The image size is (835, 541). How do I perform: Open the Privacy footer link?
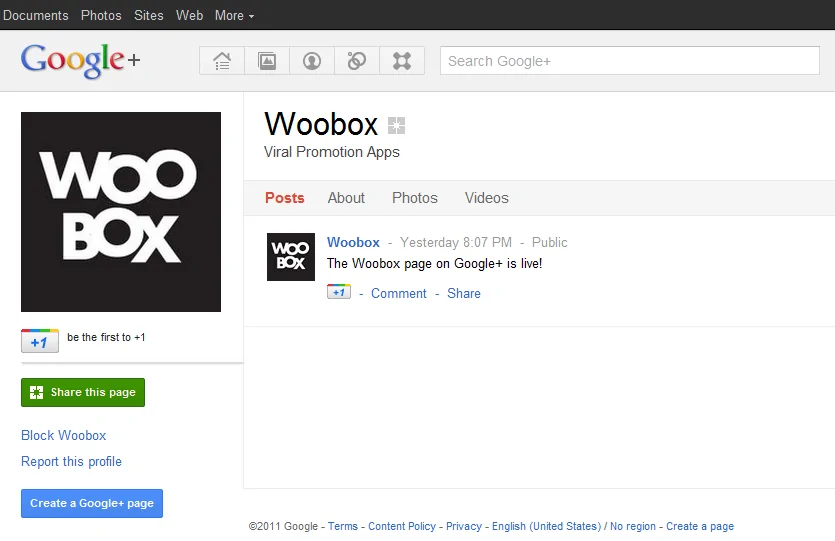pyautogui.click(x=464, y=526)
